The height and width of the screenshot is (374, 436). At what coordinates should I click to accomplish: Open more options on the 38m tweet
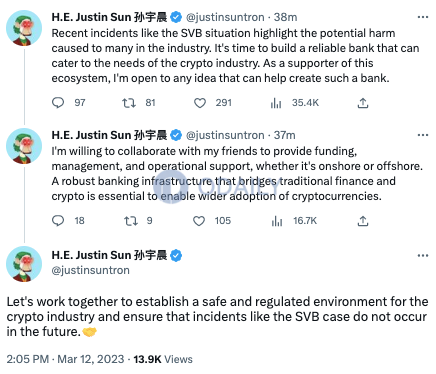(x=423, y=17)
